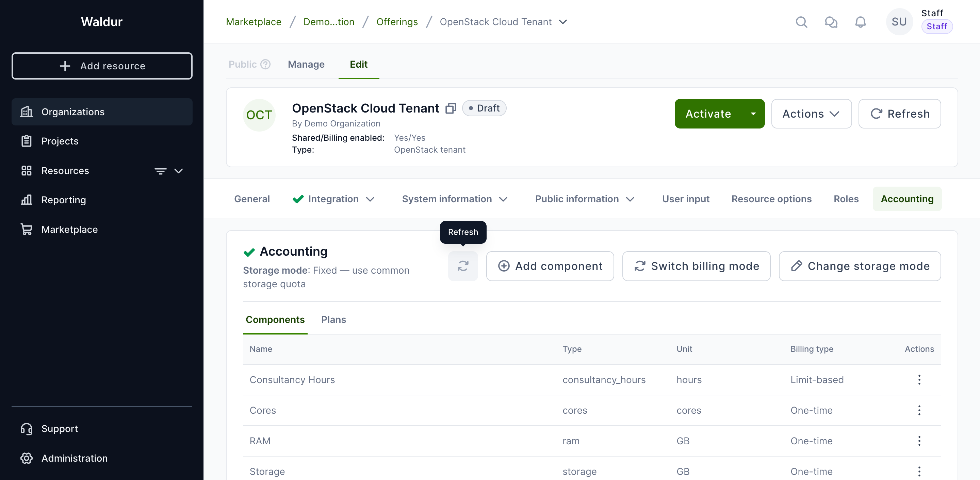Image resolution: width=980 pixels, height=480 pixels.
Task: Click the SU user avatar
Action: coord(899,22)
